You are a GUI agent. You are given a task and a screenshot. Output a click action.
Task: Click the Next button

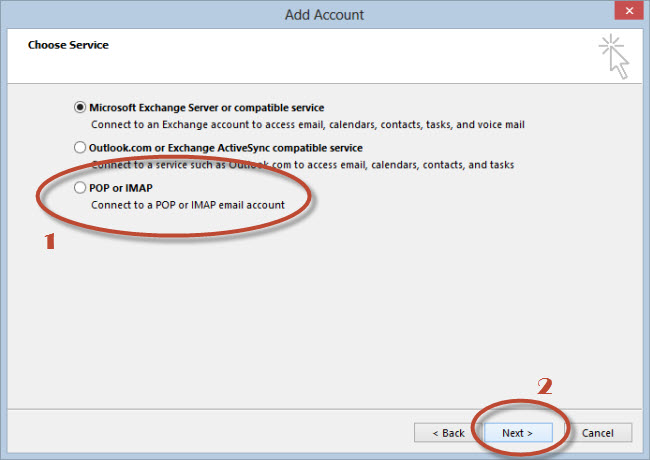(x=518, y=433)
